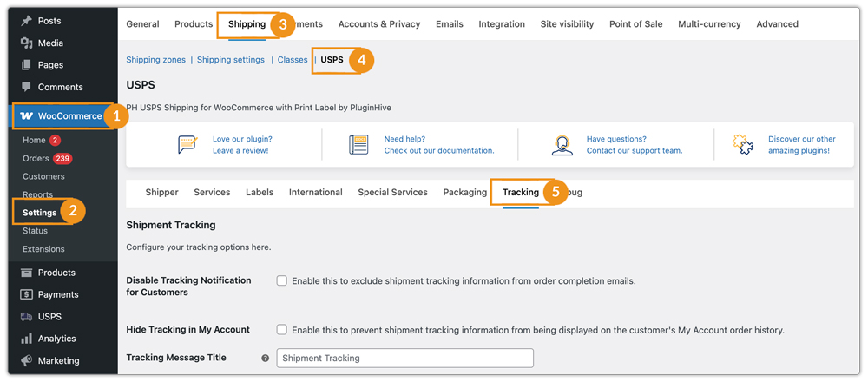Open Products in the sidebar menu
Viewport: 868px width, 382px height.
pyautogui.click(x=56, y=273)
